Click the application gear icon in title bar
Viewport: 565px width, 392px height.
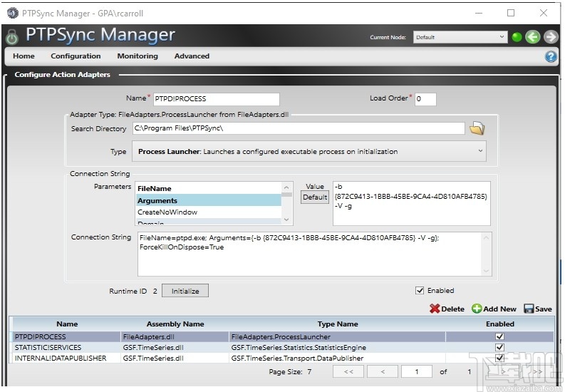[13, 13]
